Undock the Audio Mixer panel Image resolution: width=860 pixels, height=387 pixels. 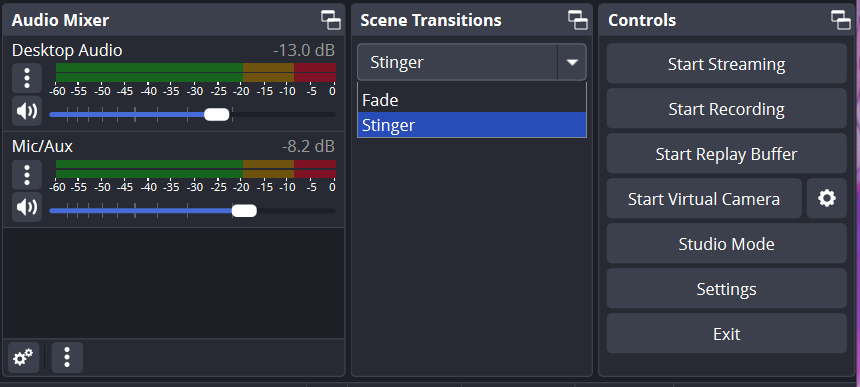331,20
